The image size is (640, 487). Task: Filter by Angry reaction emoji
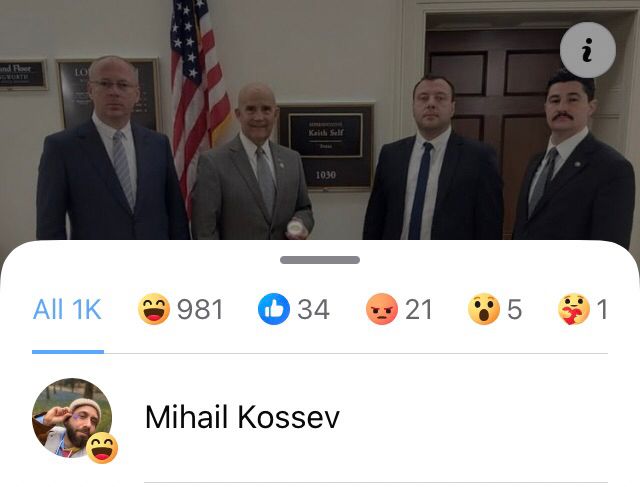[x=382, y=309]
